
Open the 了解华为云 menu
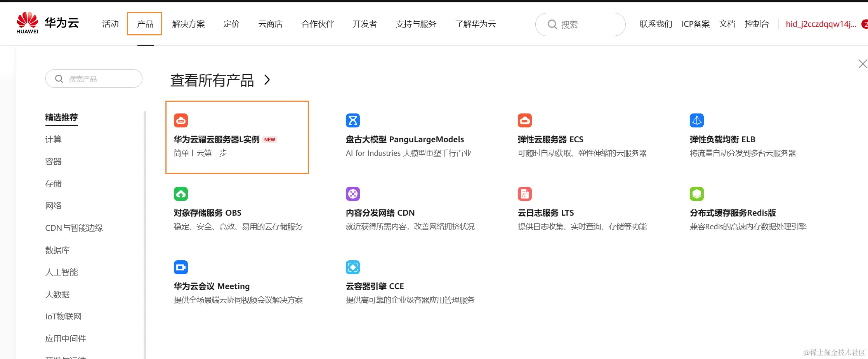[476, 24]
